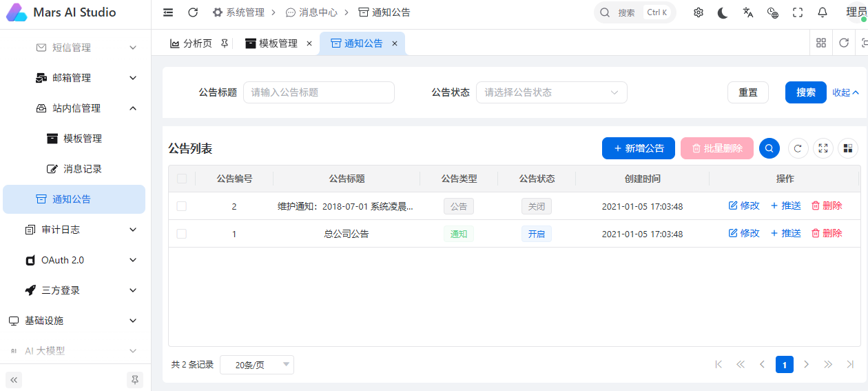Toggle the select-all header checkbox

click(182, 179)
